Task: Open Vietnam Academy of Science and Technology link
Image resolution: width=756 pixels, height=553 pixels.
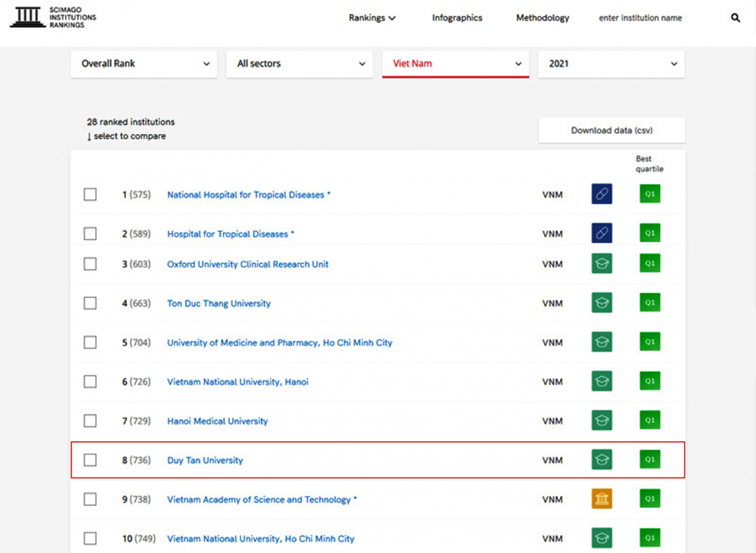Action: pos(262,499)
